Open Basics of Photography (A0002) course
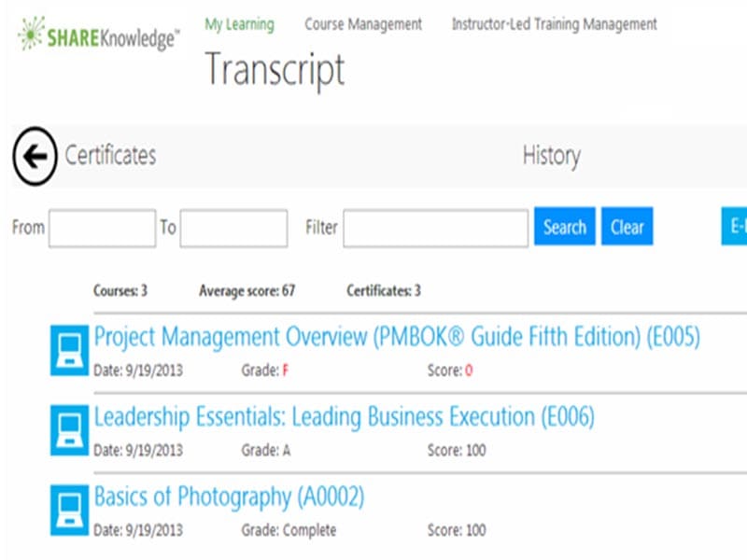 [229, 497]
